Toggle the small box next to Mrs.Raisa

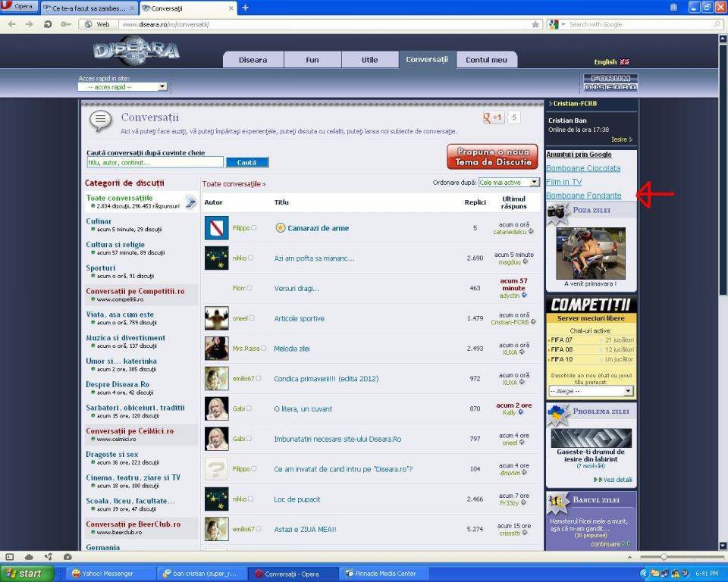point(263,349)
